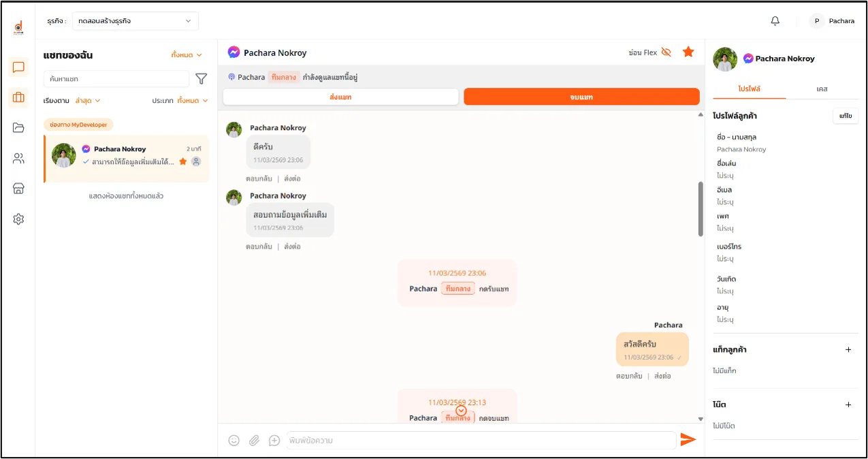Open the ประเภท ทั้งหมด type dropdown

(193, 100)
